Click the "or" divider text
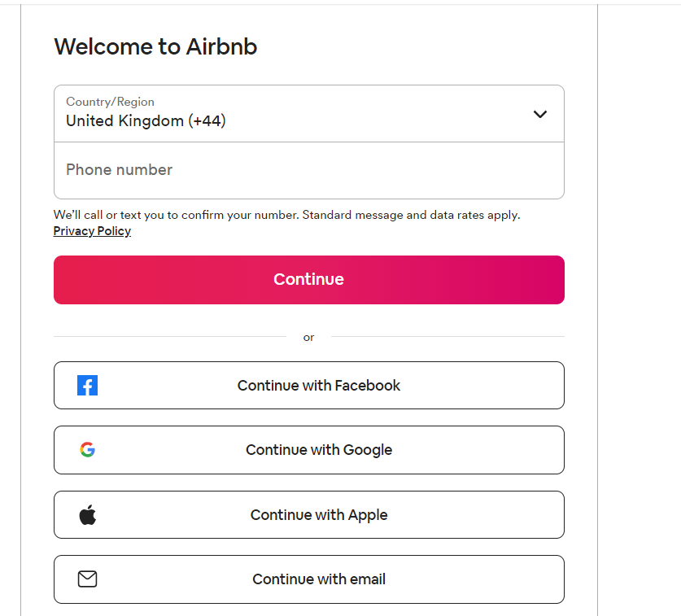This screenshot has height=616, width=681. (308, 337)
